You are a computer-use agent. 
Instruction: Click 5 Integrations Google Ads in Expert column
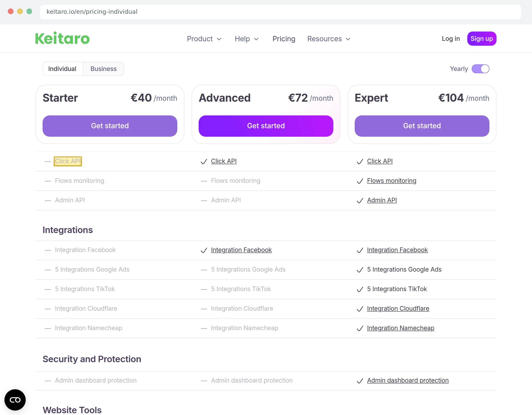404,269
